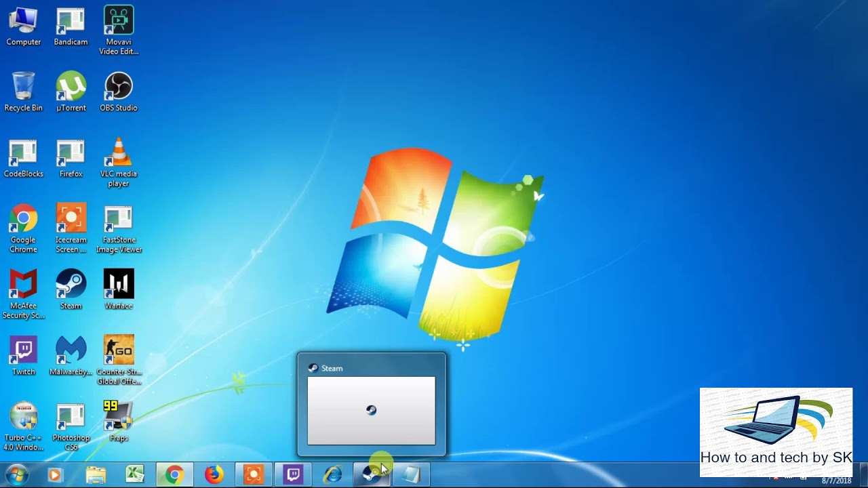This screenshot has width=868, height=488.
Task: Click the Steam preview title text
Action: tap(332, 368)
